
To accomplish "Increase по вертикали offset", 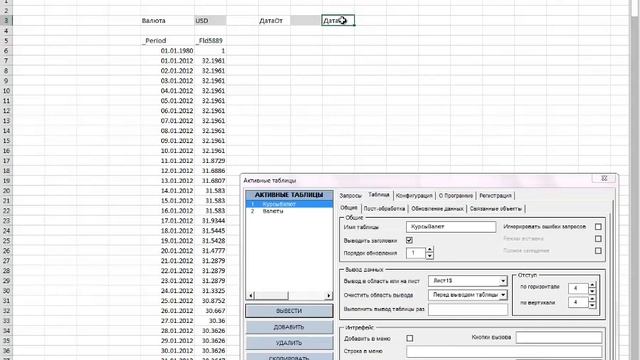I will pos(592,299).
